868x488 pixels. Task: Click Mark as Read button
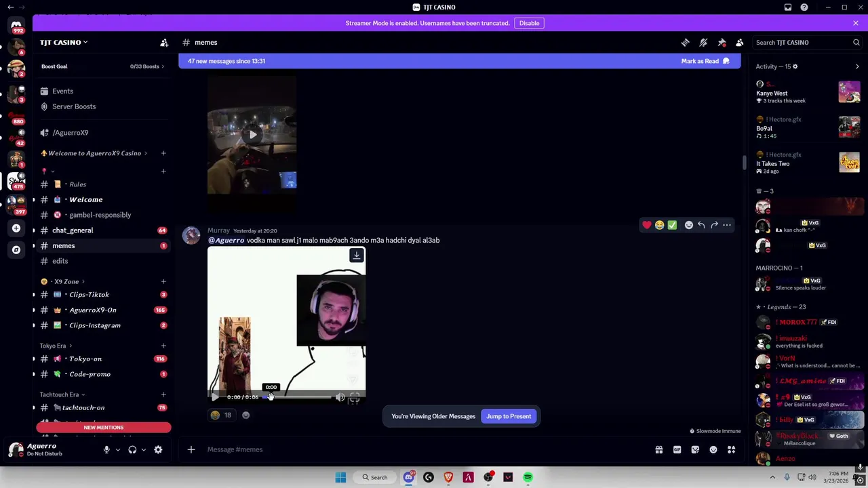point(705,61)
